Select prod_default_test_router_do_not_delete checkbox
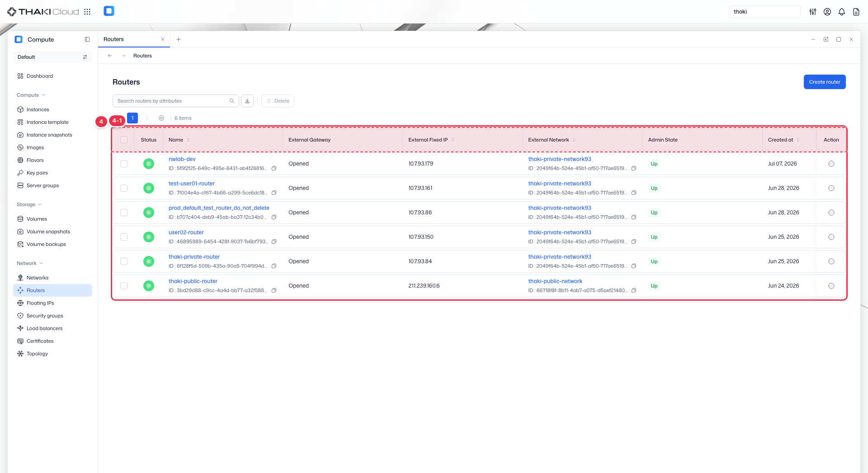 pyautogui.click(x=124, y=213)
